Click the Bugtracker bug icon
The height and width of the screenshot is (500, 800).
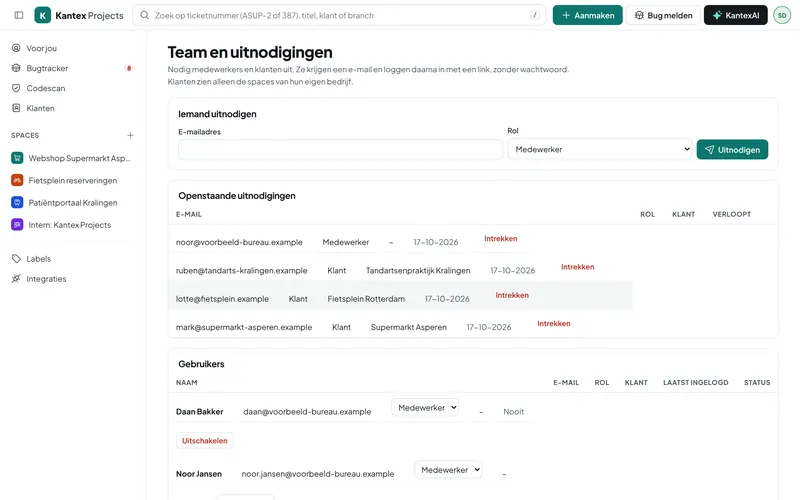tap(16, 68)
